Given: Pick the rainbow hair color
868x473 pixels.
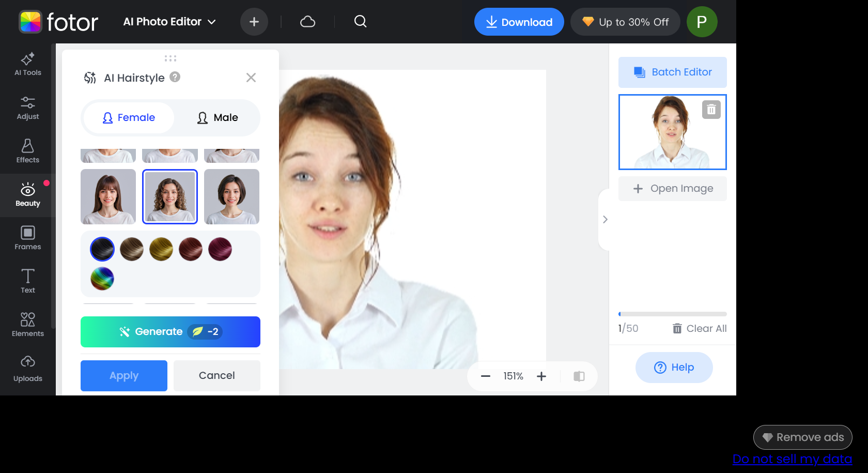Looking at the screenshot, I should (102, 279).
